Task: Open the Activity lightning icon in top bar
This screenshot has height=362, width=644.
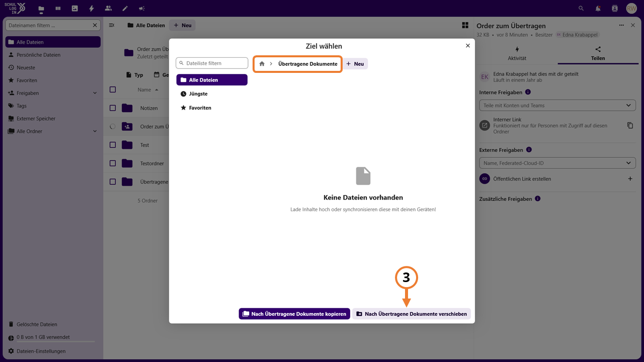Action: tap(91, 9)
